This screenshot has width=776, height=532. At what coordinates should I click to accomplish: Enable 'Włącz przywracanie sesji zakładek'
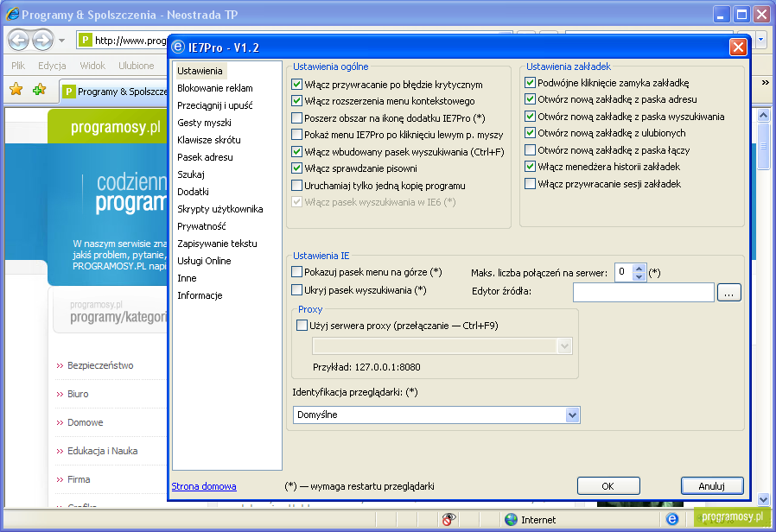(x=530, y=183)
